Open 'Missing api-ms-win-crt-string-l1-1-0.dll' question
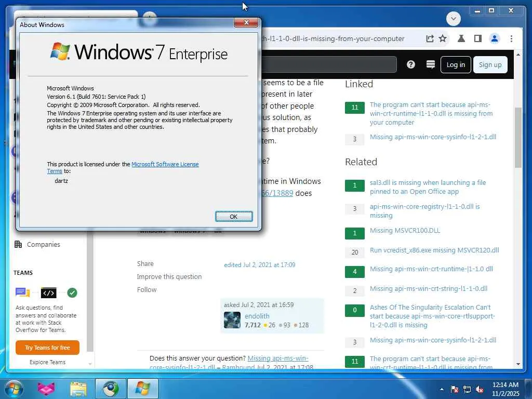 tap(429, 288)
